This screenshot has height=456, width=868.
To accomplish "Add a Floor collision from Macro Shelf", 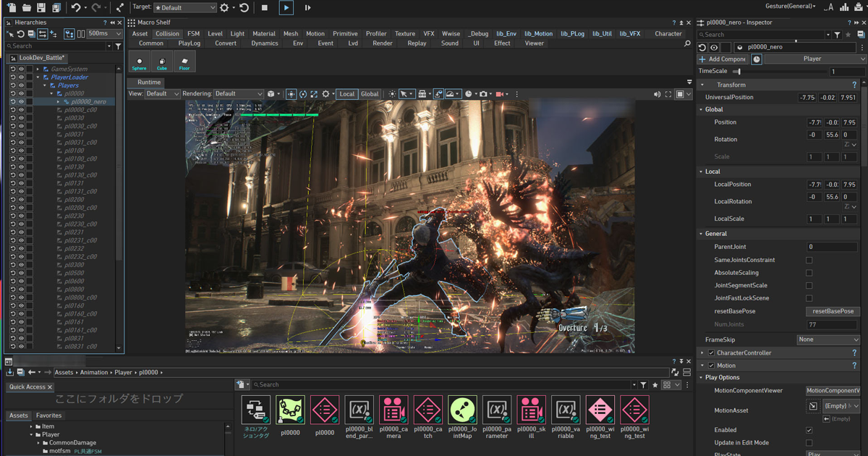I will point(184,62).
